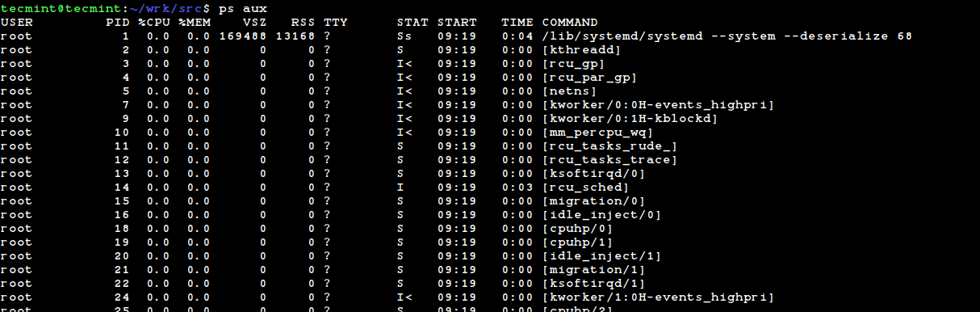Screen dimensions: 980x312
Task: Click the I stat value for rcu_sched
Action: tap(400, 188)
